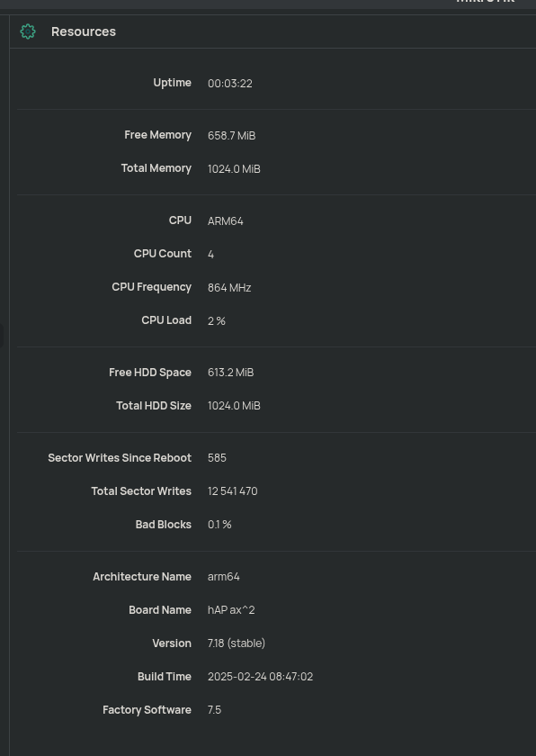
Task: Click the MikroTik logo at the top
Action: coord(486,3)
